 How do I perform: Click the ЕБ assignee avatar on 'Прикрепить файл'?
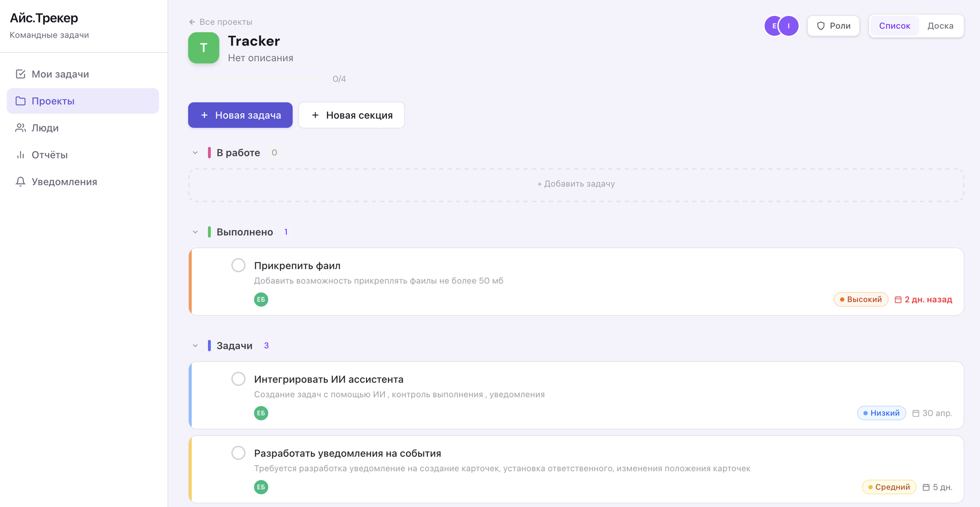tap(261, 299)
